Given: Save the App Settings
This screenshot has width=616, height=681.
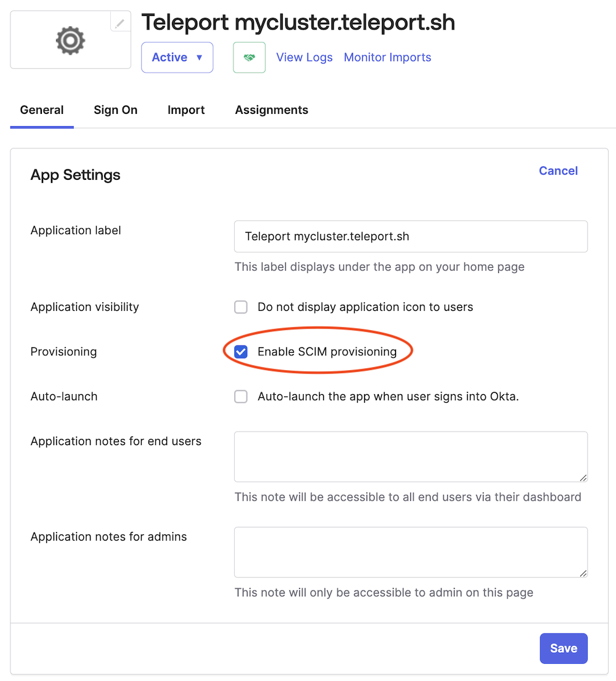Looking at the screenshot, I should point(563,648).
